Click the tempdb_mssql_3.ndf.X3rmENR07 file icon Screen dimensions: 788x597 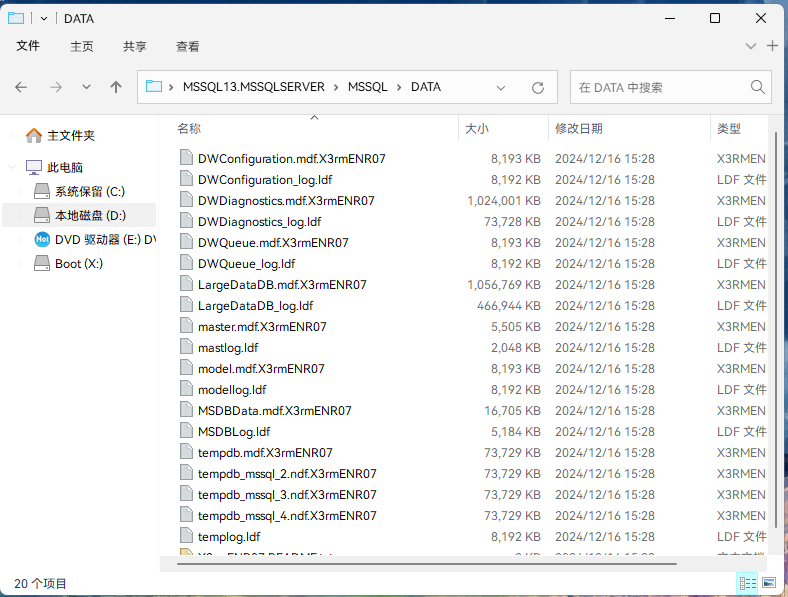[x=186, y=494]
